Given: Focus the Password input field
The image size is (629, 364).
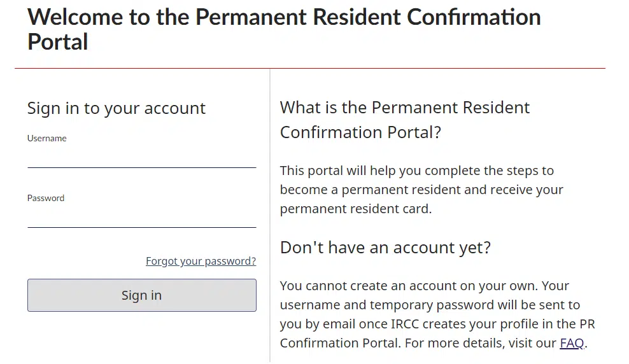Looking at the screenshot, I should pos(141,218).
